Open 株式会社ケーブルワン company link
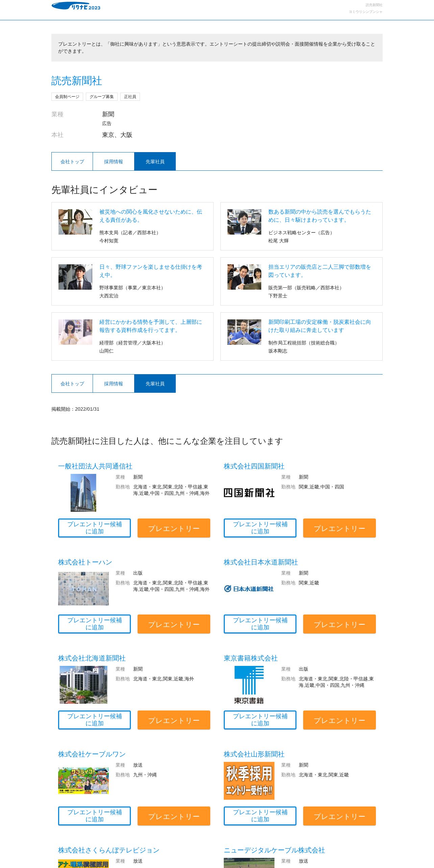This screenshot has width=434, height=868. point(92,754)
